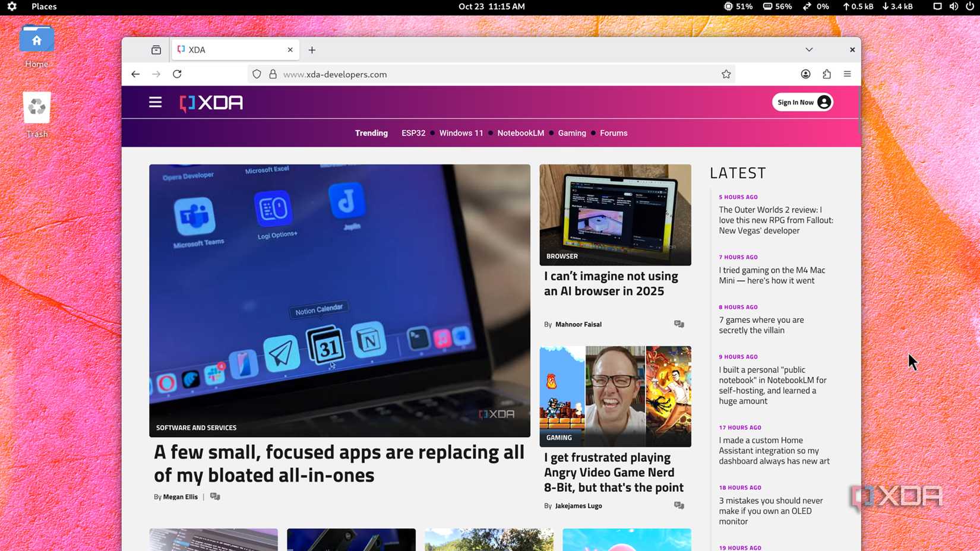Go back using the browser back arrow
This screenshot has height=551, width=980.
pyautogui.click(x=135, y=74)
